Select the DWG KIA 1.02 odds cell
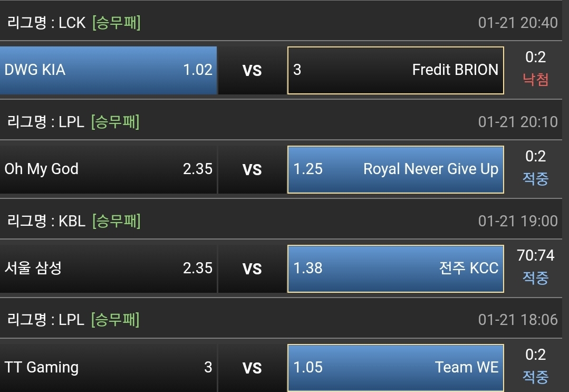 pyautogui.click(x=108, y=70)
